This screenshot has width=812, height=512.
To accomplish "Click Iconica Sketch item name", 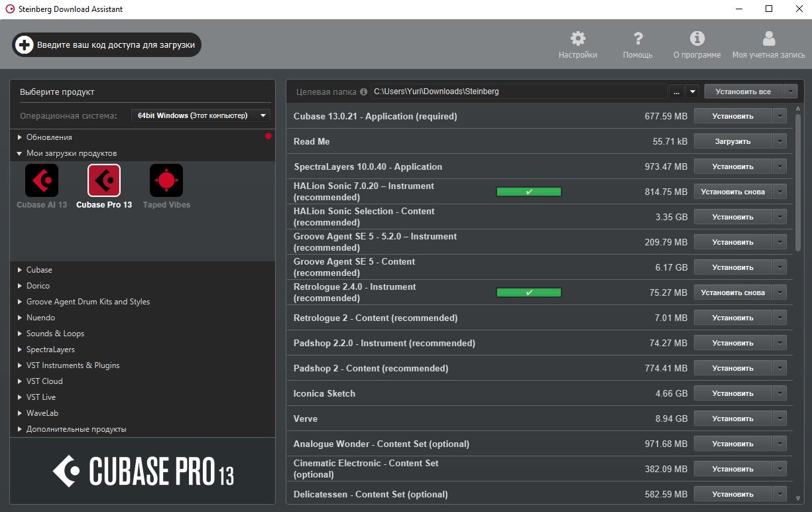I will [x=325, y=393].
